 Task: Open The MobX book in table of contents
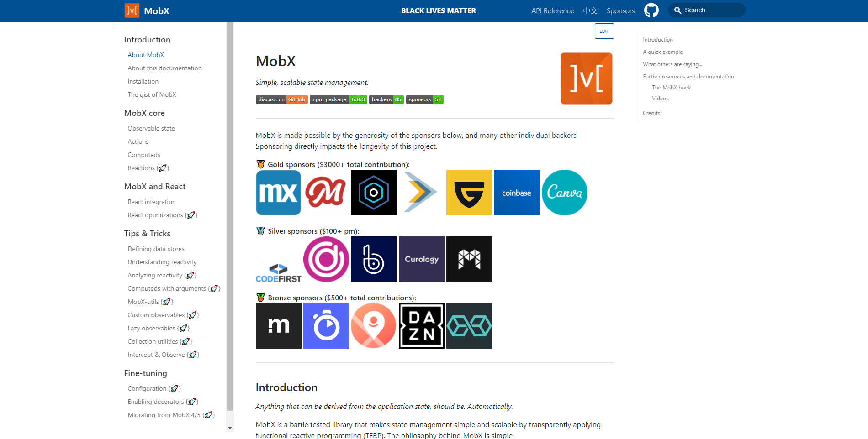(x=671, y=88)
